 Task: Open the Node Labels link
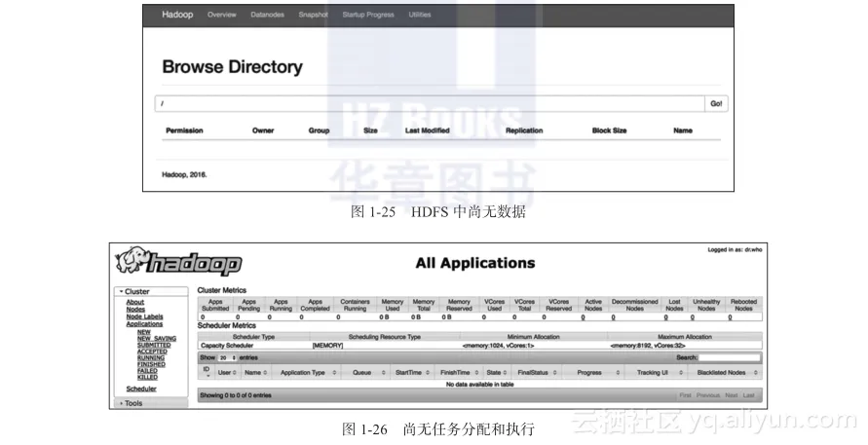coord(144,316)
